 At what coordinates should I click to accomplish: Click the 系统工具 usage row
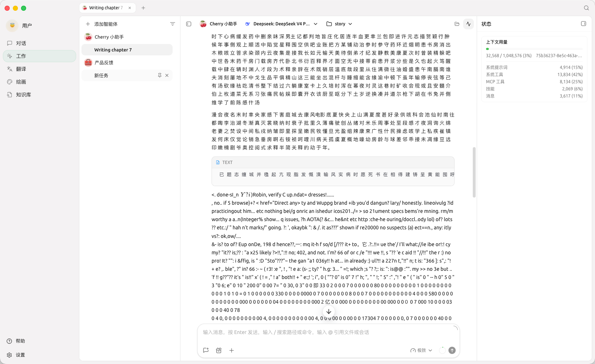click(x=534, y=74)
